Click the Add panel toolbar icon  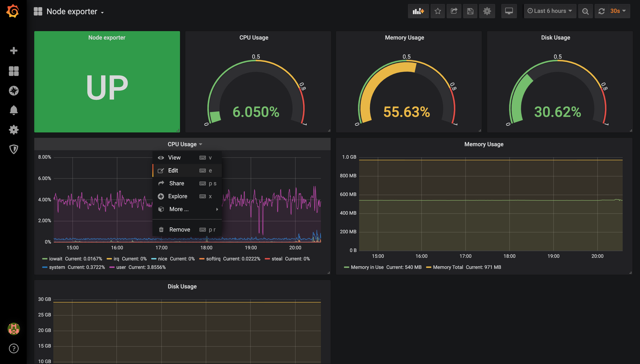click(x=418, y=11)
